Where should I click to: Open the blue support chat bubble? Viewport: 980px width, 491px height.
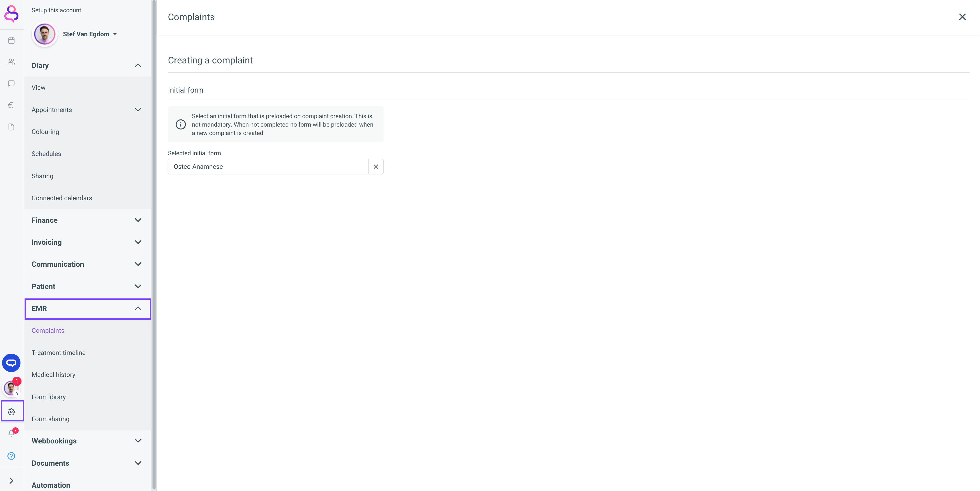tap(12, 363)
